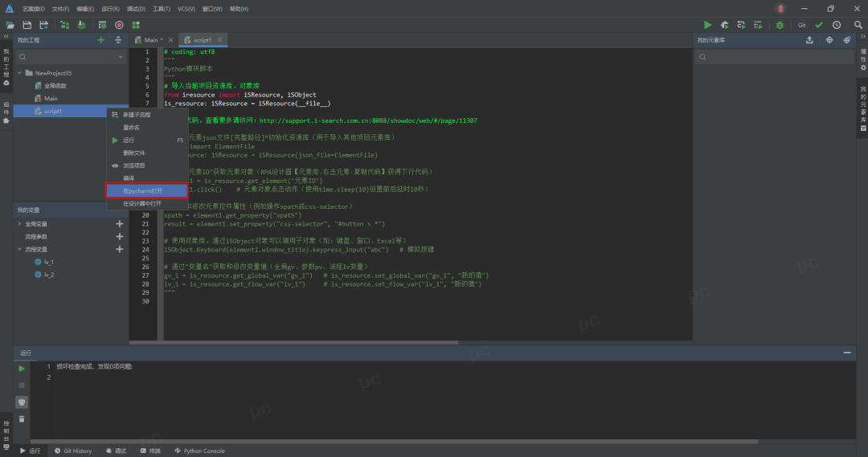Click the Git History bottom tab
Viewport: 868px width, 457px height.
pos(73,451)
